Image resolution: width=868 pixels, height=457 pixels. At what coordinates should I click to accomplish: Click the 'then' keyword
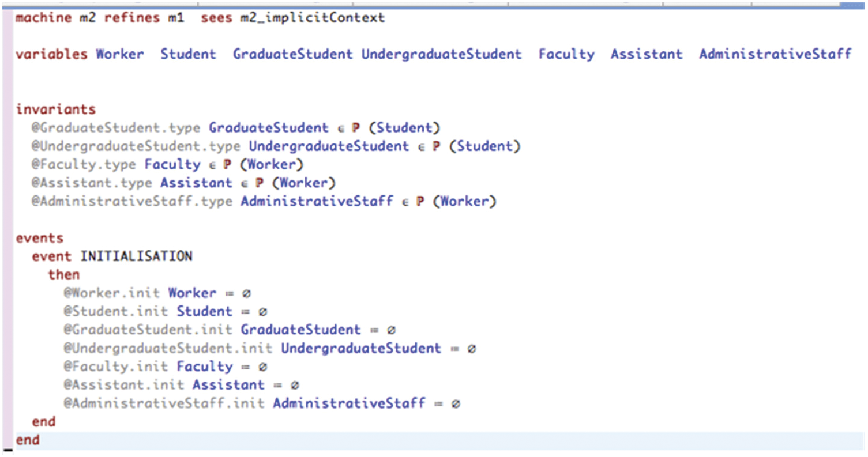pos(63,274)
